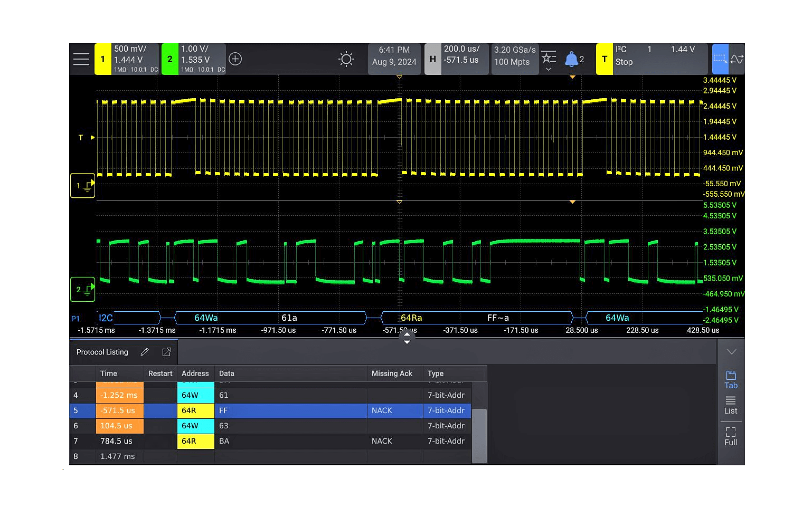Screen dimensions: 812x508
Task: Click the Protocol Listing tab
Action: pyautogui.click(x=102, y=352)
